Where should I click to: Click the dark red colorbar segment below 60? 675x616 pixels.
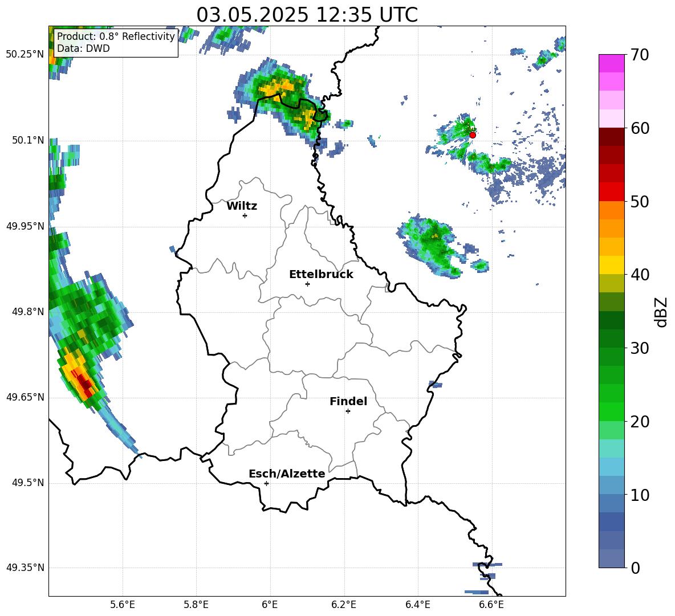pyautogui.click(x=611, y=137)
